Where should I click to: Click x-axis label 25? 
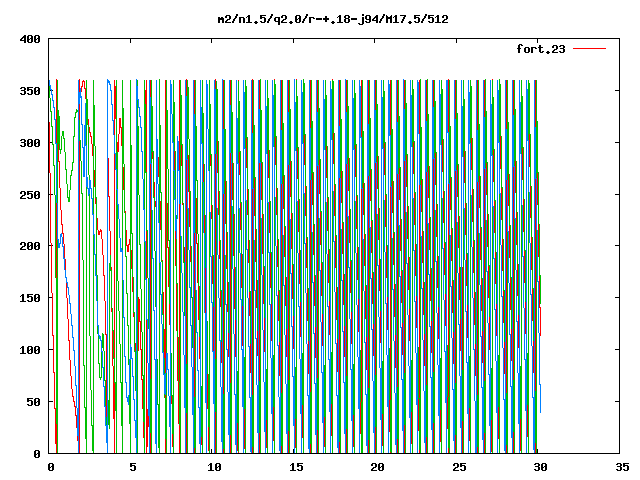pos(459,467)
